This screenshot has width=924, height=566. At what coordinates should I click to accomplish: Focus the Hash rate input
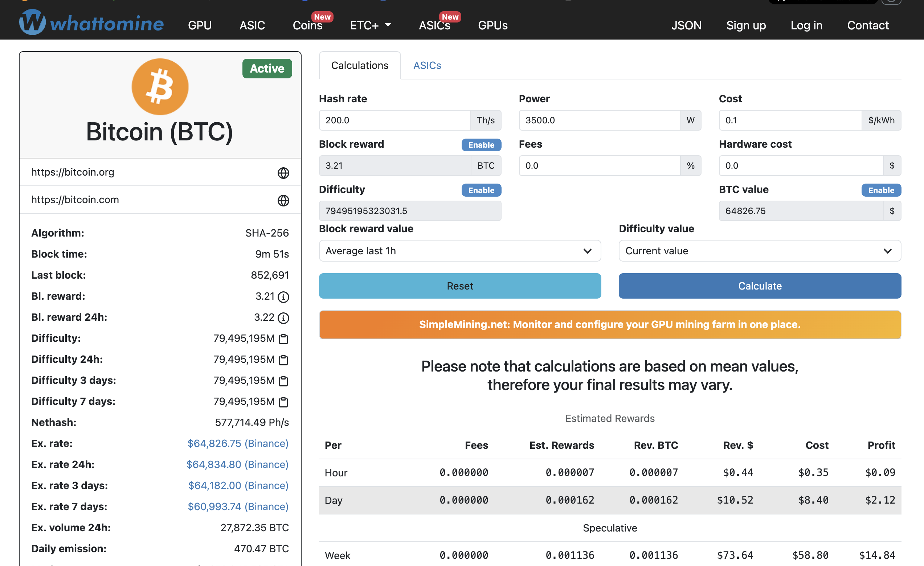pos(394,120)
